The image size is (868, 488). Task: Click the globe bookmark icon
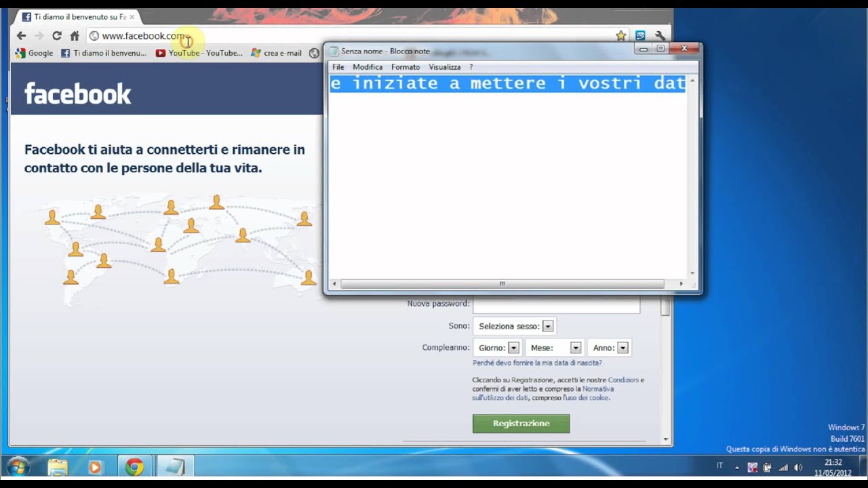[x=315, y=53]
